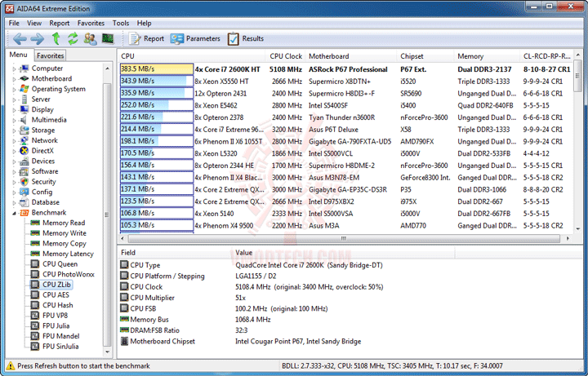Click the 383.5 MB/s result bar
This screenshot has width=588, height=376.
[157, 69]
